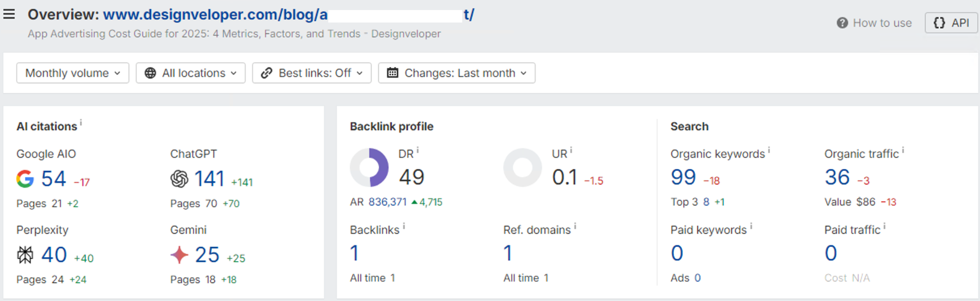This screenshot has height=301, width=980.
Task: Click the Paid traffic value 0
Action: tap(831, 253)
